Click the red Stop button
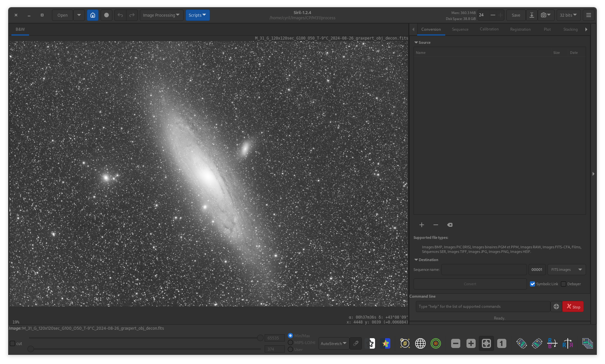The height and width of the screenshot is (364, 605). [573, 306]
